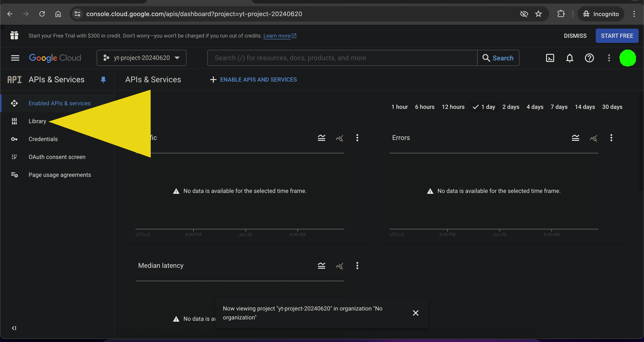Click the Median latency chart title
This screenshot has width=644, height=342.
[161, 266]
